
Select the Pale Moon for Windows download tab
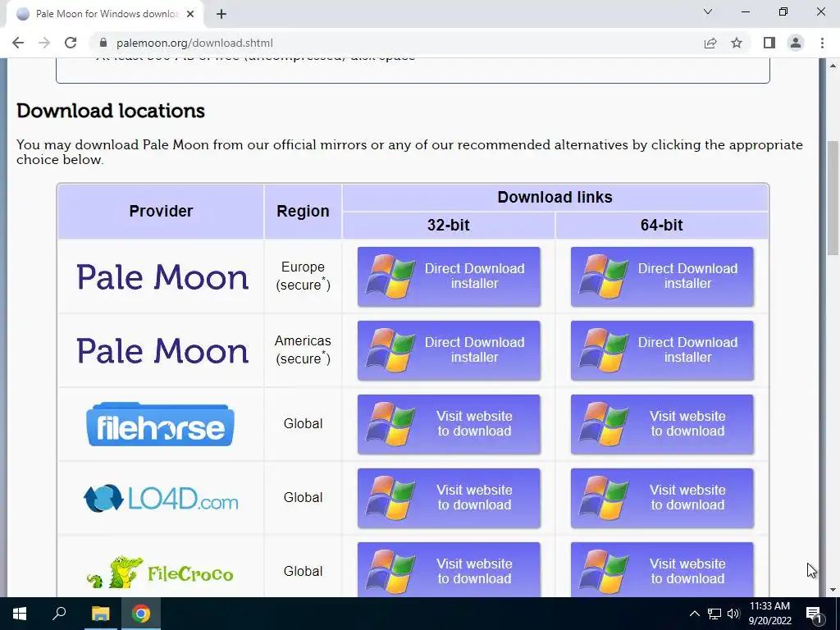104,14
